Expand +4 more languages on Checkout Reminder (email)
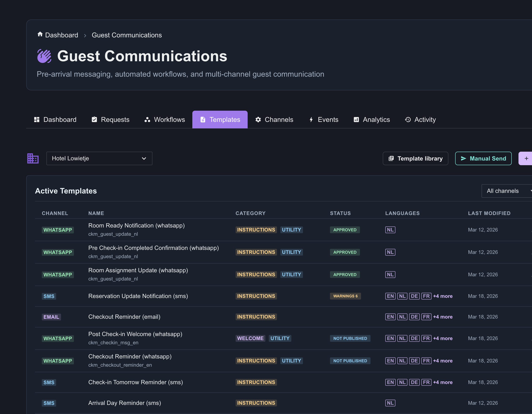This screenshot has width=532, height=414. 443,317
